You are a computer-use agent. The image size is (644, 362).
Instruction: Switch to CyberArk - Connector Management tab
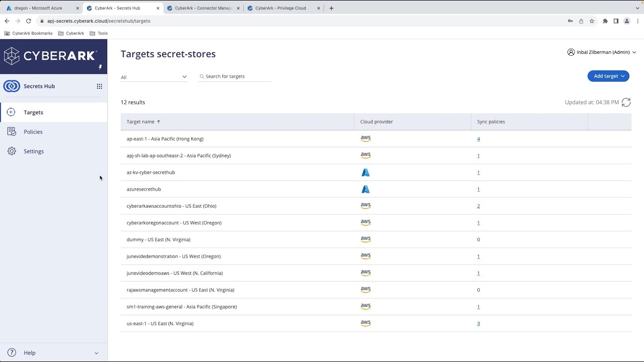[x=203, y=8]
